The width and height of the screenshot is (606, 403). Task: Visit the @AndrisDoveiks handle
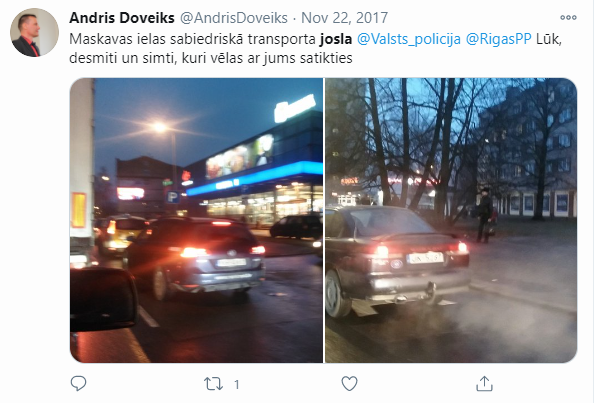[234, 18]
